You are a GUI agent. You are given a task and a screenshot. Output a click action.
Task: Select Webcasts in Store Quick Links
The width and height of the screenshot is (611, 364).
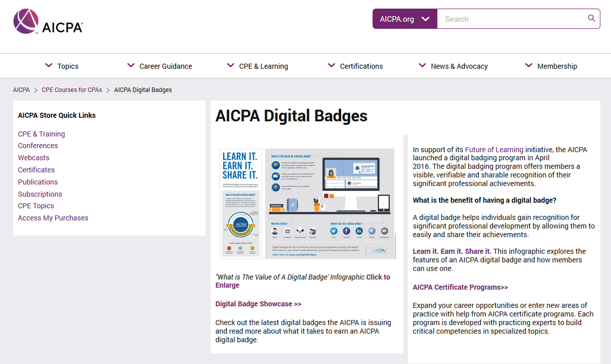[34, 158]
